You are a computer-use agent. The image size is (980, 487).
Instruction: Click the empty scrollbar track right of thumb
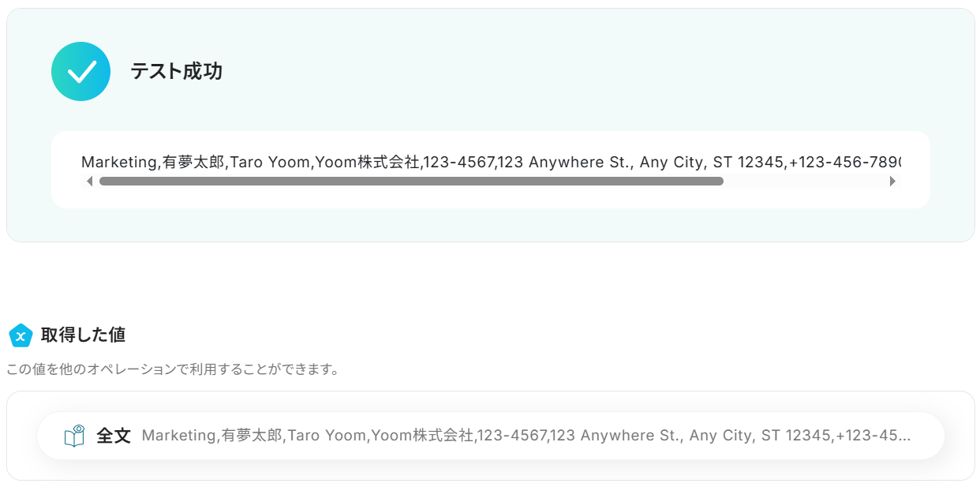point(805,182)
